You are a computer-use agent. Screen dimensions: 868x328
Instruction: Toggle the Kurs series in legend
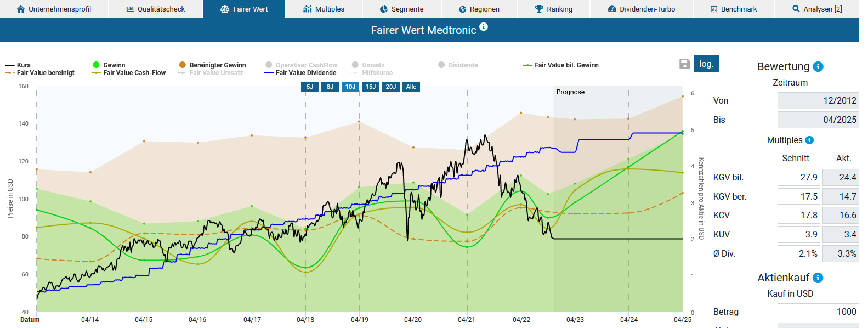coord(18,65)
